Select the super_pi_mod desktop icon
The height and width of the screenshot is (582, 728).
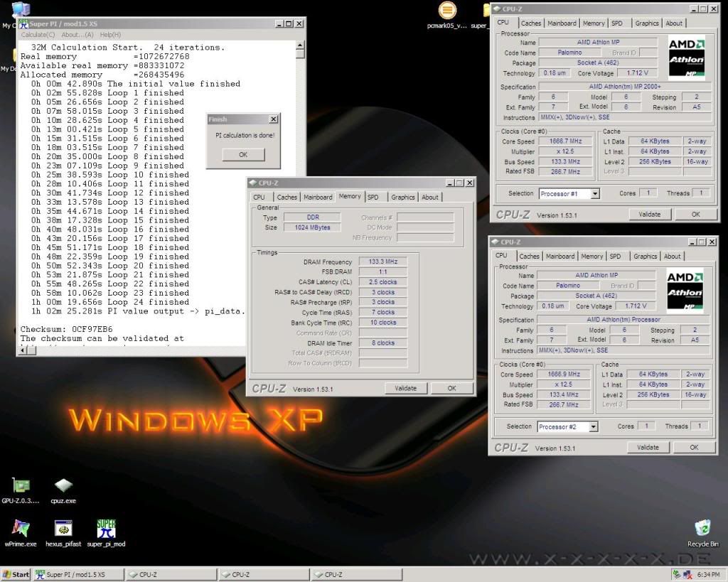[x=106, y=533]
